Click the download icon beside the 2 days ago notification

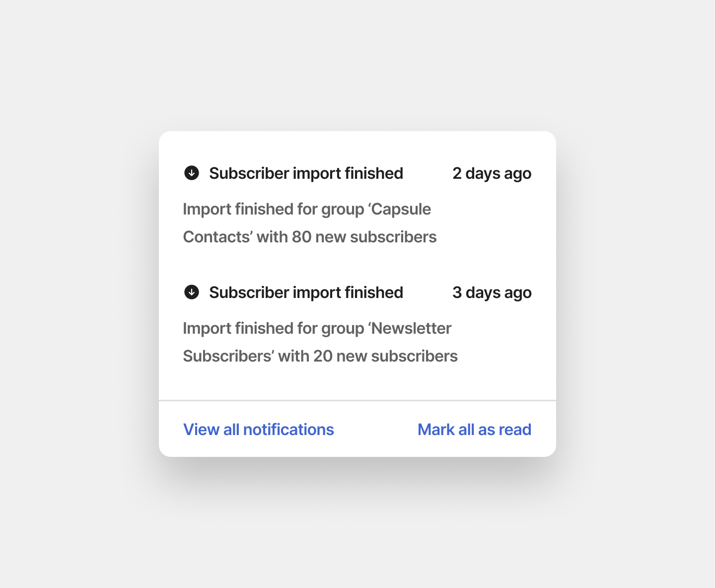[x=192, y=173]
